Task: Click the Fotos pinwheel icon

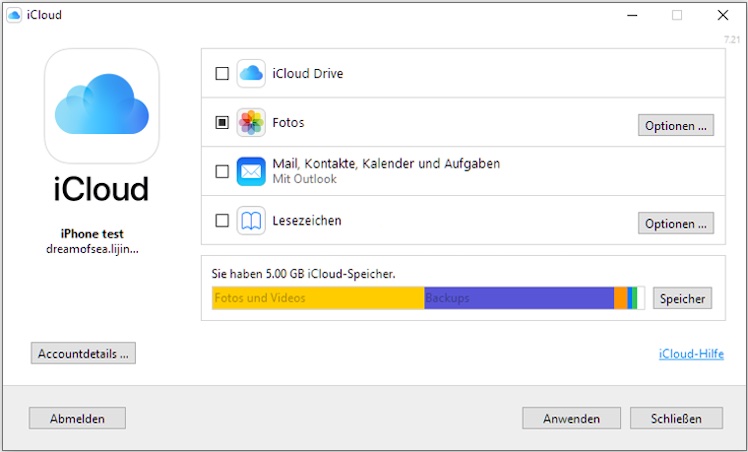Action: click(251, 123)
